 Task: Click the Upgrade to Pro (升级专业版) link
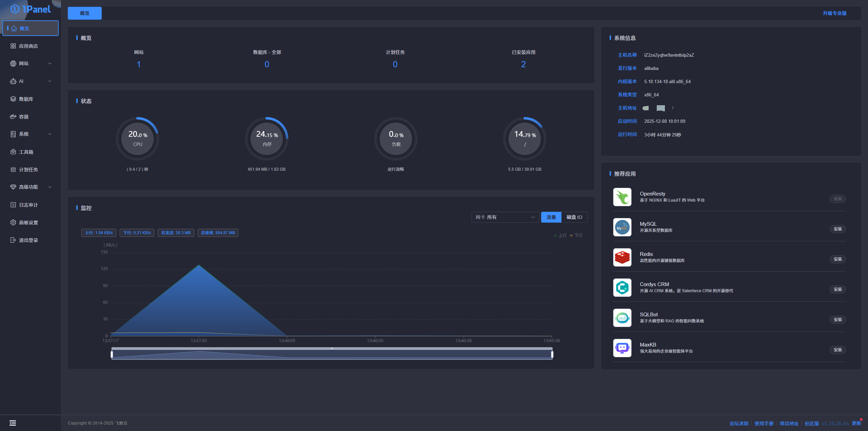tap(834, 13)
